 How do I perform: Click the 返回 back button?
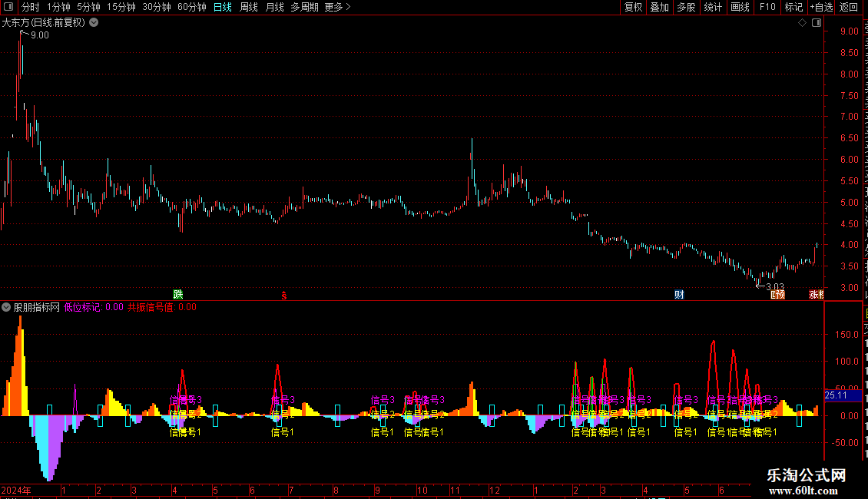849,7
